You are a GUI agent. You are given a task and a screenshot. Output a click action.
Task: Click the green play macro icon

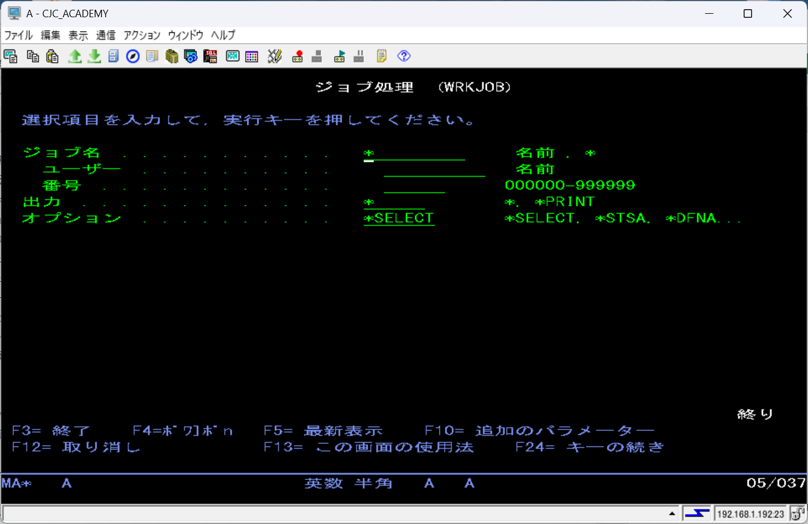pos(339,56)
